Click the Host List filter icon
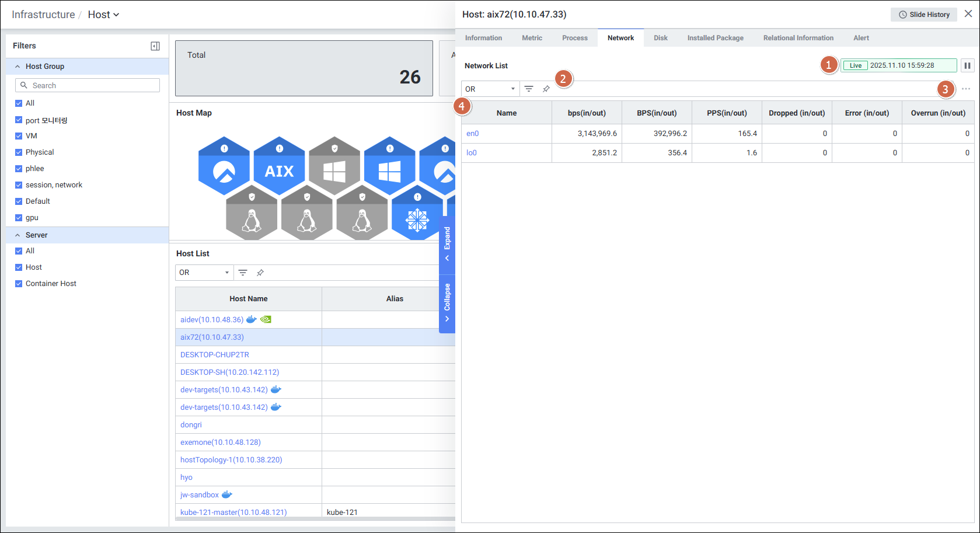Image resolution: width=980 pixels, height=533 pixels. coord(243,273)
